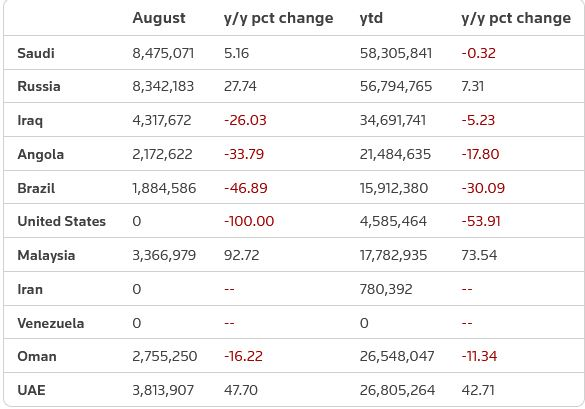Click the United States row label
Viewport: 585px width, 409px height.
tap(62, 221)
